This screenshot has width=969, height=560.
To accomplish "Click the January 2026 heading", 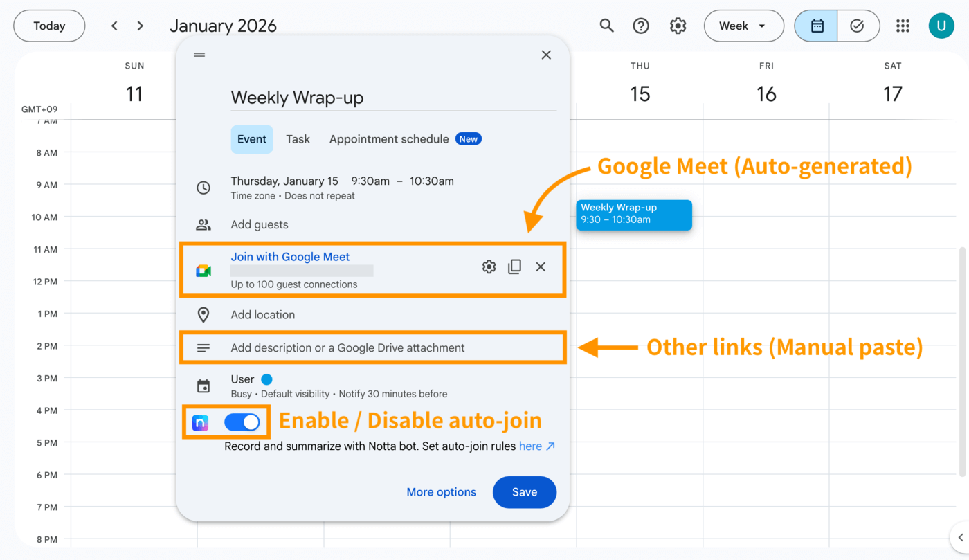I will tap(223, 26).
